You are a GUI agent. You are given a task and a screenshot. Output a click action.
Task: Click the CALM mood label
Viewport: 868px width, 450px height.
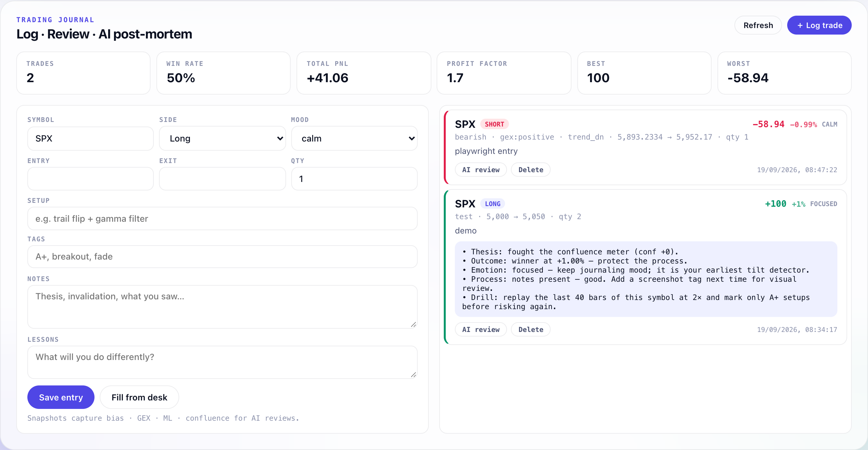point(829,125)
